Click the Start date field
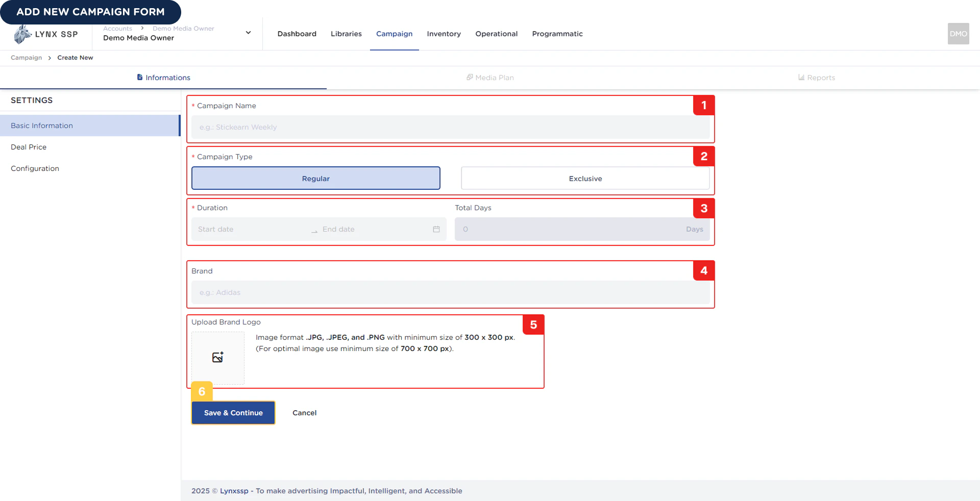 coord(252,229)
